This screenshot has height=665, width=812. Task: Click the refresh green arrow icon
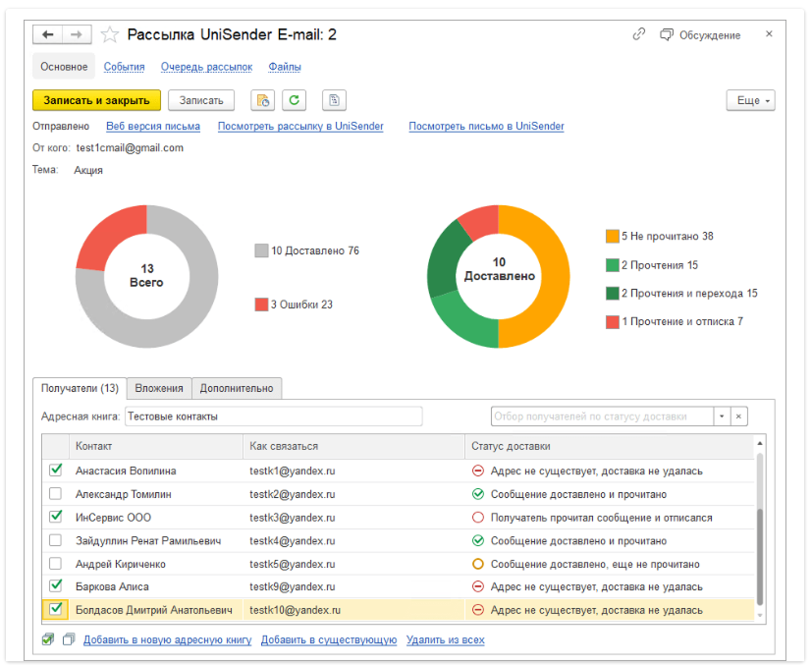click(294, 100)
